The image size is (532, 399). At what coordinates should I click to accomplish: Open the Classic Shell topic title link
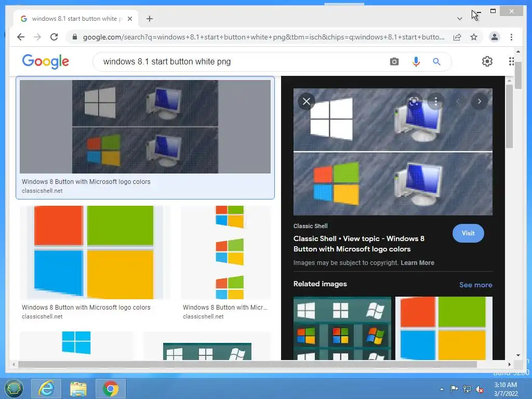359,244
